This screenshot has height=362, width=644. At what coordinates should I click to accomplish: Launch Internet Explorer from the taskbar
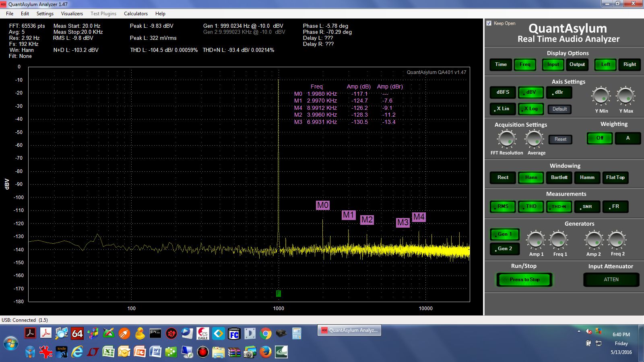(x=77, y=352)
